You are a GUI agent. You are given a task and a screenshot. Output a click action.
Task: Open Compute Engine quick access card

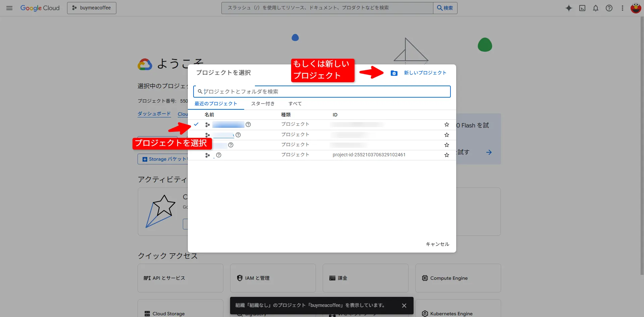[x=458, y=278]
